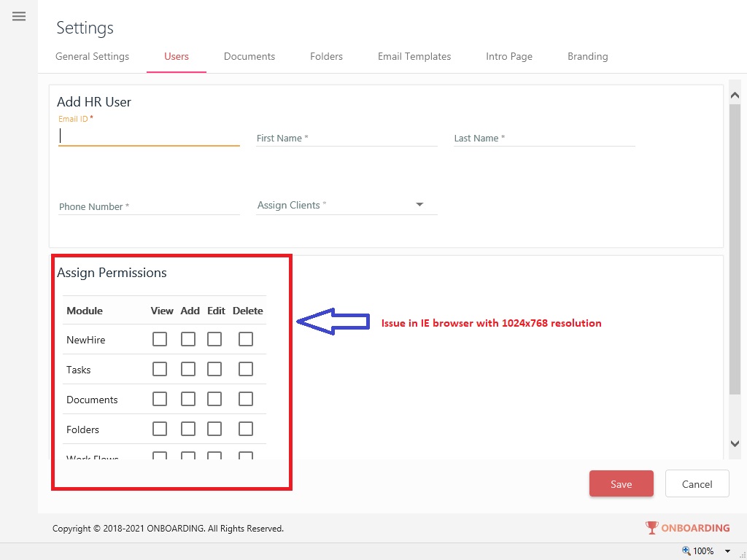This screenshot has height=560, width=747.
Task: Open the zoom level dropdown arrow
Action: (x=727, y=551)
